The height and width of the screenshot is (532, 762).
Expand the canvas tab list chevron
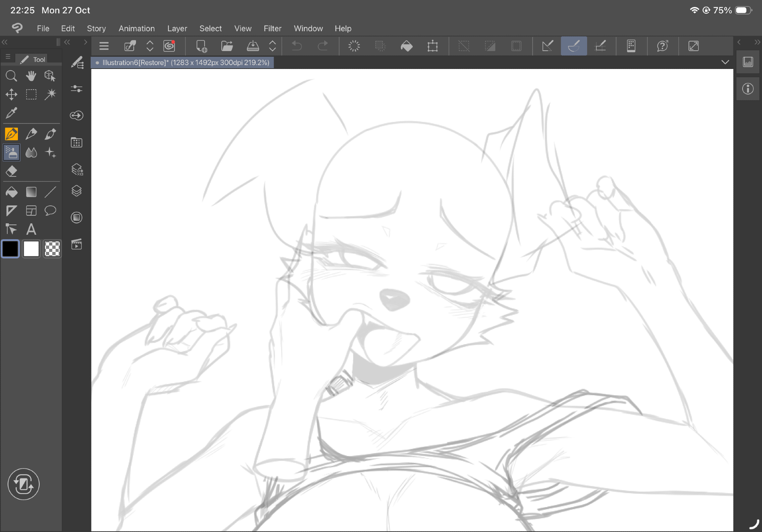(725, 62)
